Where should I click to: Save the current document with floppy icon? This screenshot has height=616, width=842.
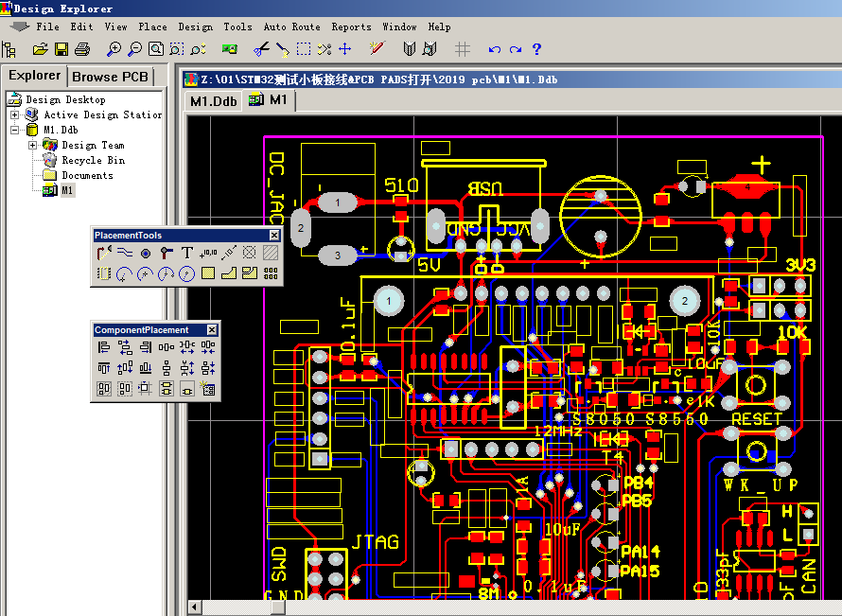coord(61,49)
